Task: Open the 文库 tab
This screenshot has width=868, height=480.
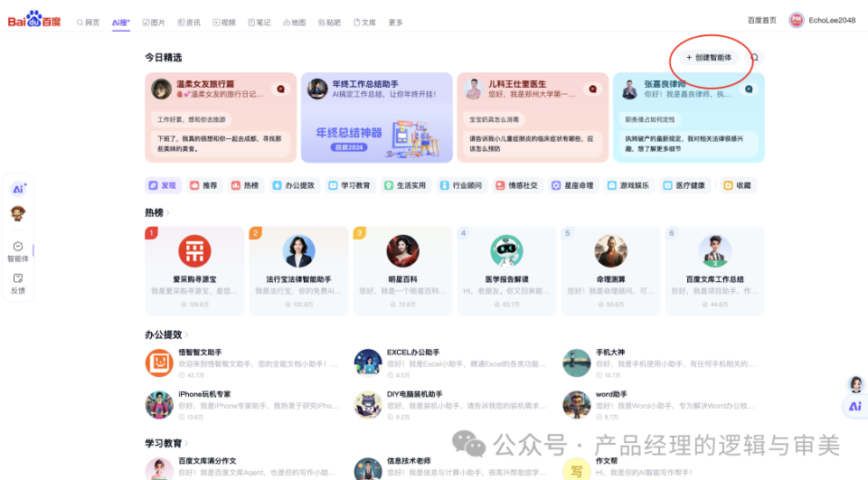Action: click(364, 23)
